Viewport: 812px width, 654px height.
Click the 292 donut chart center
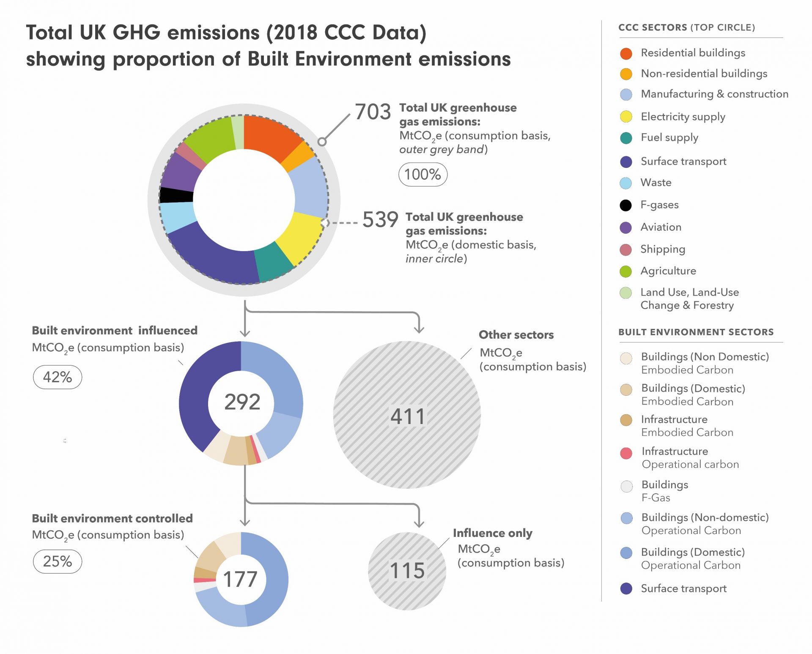click(x=241, y=402)
